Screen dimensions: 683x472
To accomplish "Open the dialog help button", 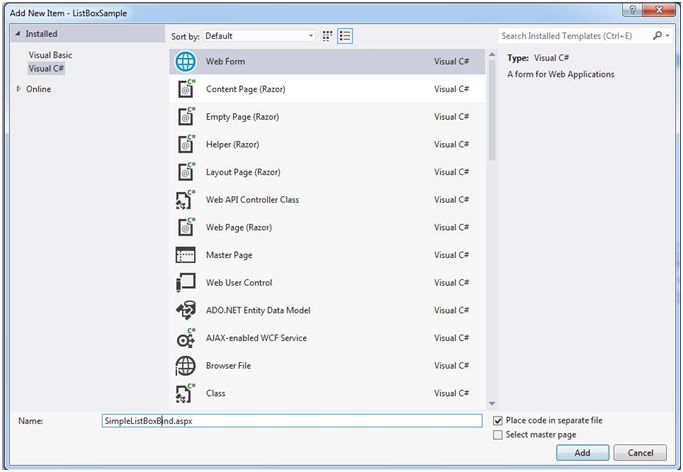I will (633, 10).
